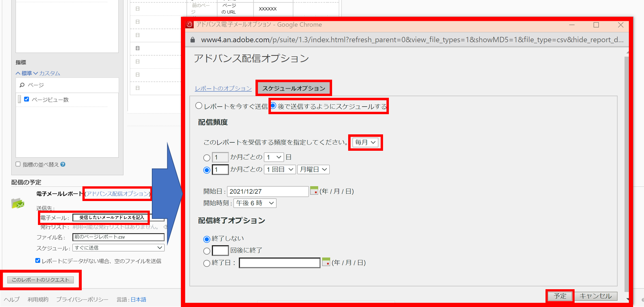Viewport: 644px width, 307px height.
Task: Switch to the スケジュールオプション tab
Action: coord(294,88)
